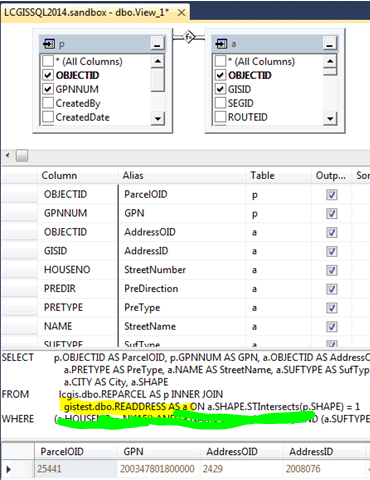Edit the StreetName alias cell
Viewport: 370px width, 480px height.
coord(182,326)
